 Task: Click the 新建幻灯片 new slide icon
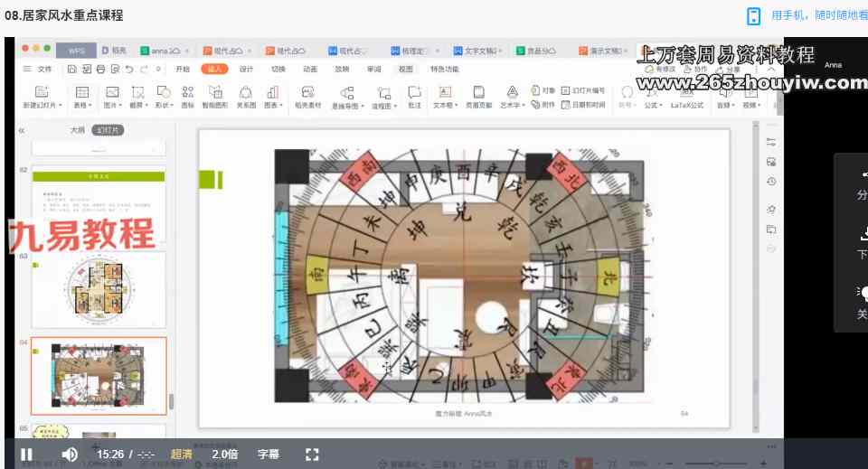pyautogui.click(x=41, y=91)
